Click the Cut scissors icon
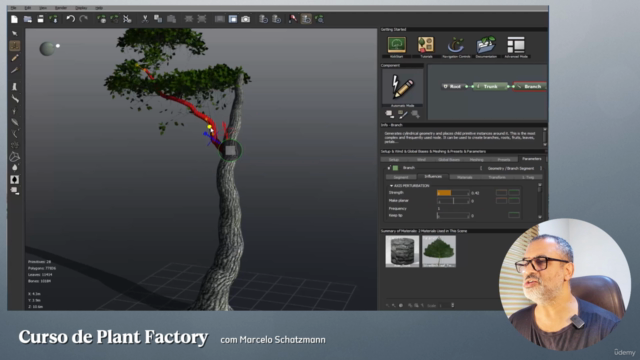 (x=144, y=19)
